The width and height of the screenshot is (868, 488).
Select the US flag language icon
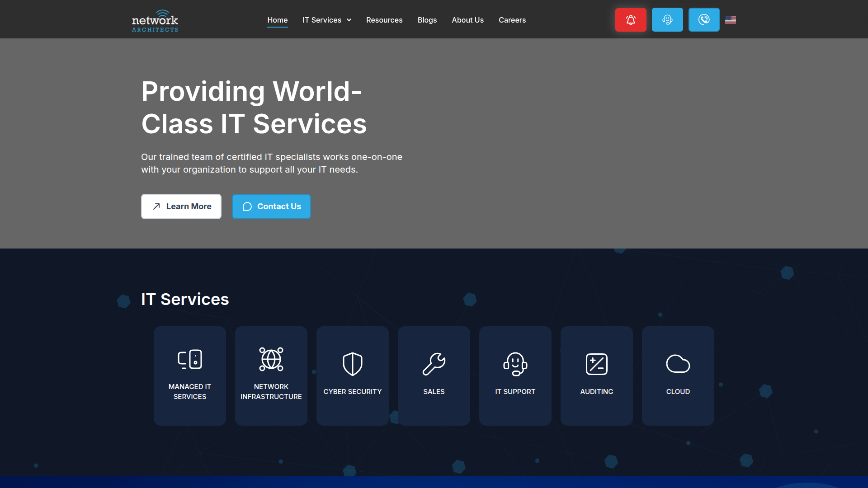(731, 20)
